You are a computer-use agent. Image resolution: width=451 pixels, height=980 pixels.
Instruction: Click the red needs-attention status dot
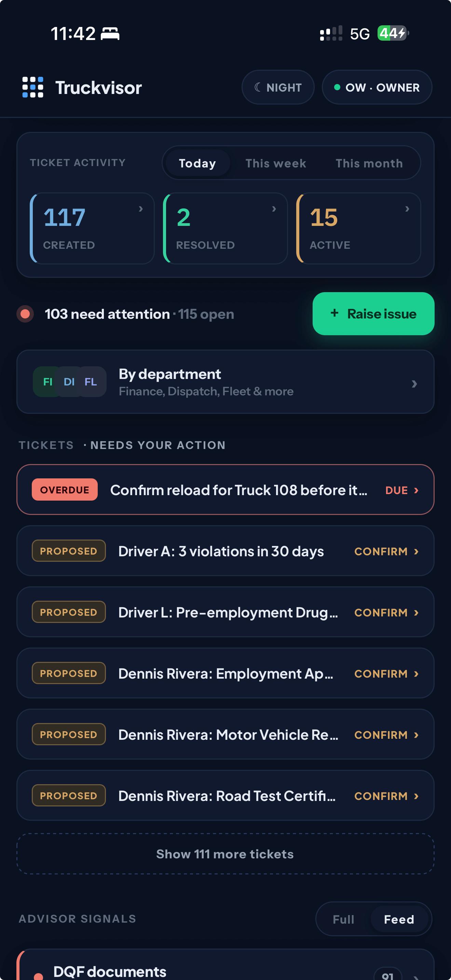tap(25, 314)
